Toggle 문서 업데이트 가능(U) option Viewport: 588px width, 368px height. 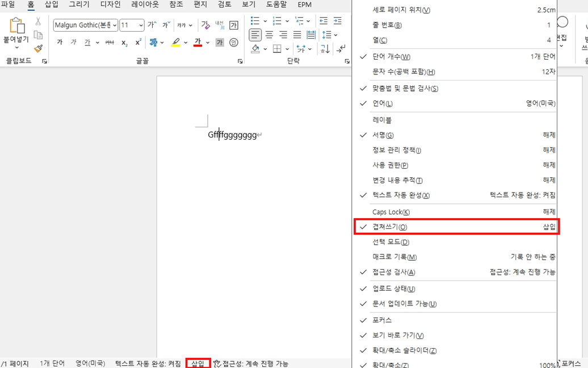pos(455,303)
